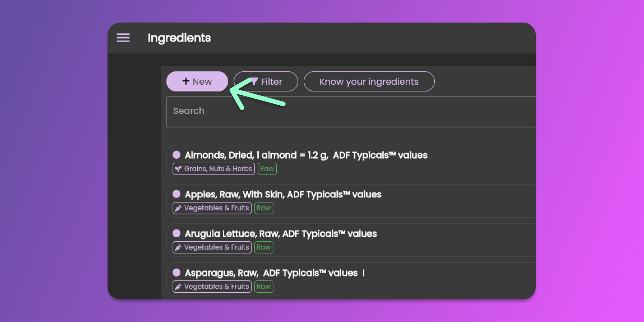The height and width of the screenshot is (322, 644).
Task: Click Vegetables & Fruits tag under Apples
Action: click(x=212, y=208)
